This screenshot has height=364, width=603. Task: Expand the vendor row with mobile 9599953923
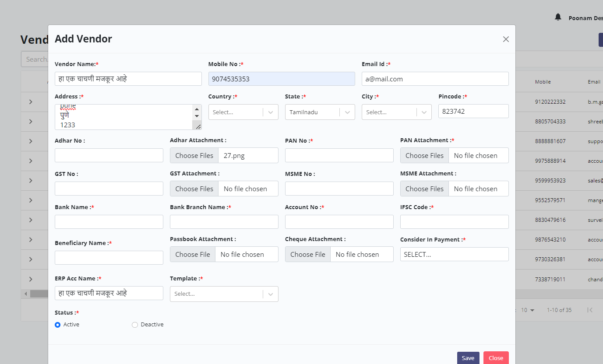click(31, 180)
